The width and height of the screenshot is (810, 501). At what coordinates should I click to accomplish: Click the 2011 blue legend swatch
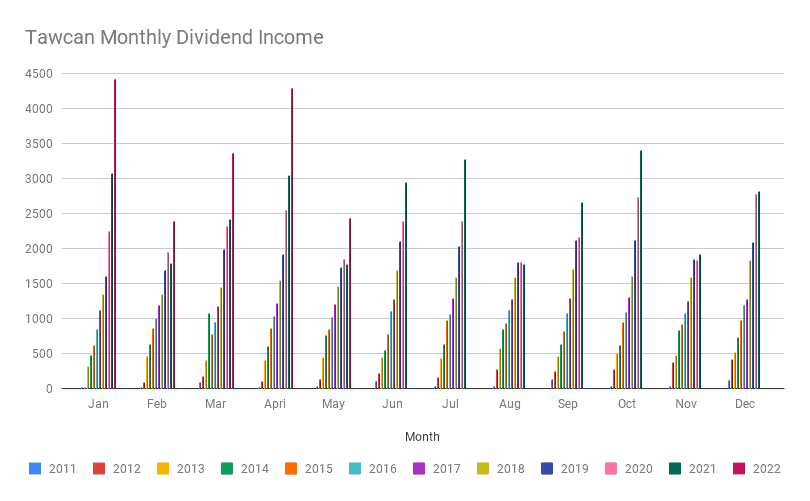(x=35, y=468)
